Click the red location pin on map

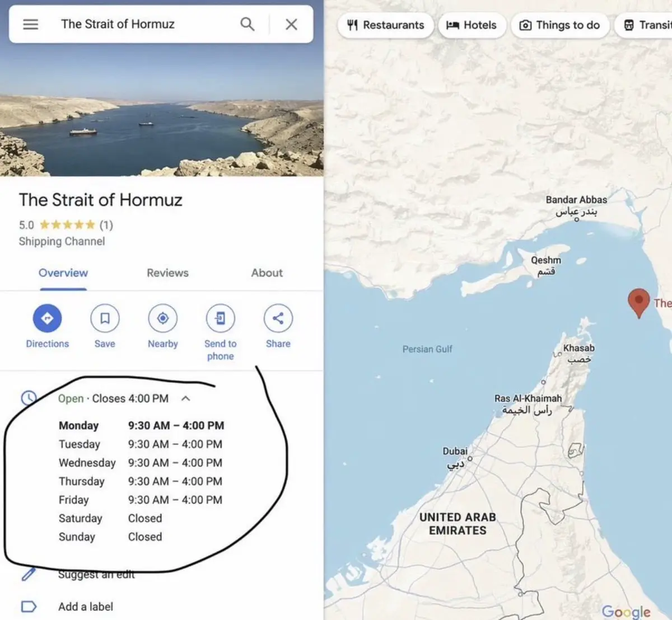click(638, 303)
